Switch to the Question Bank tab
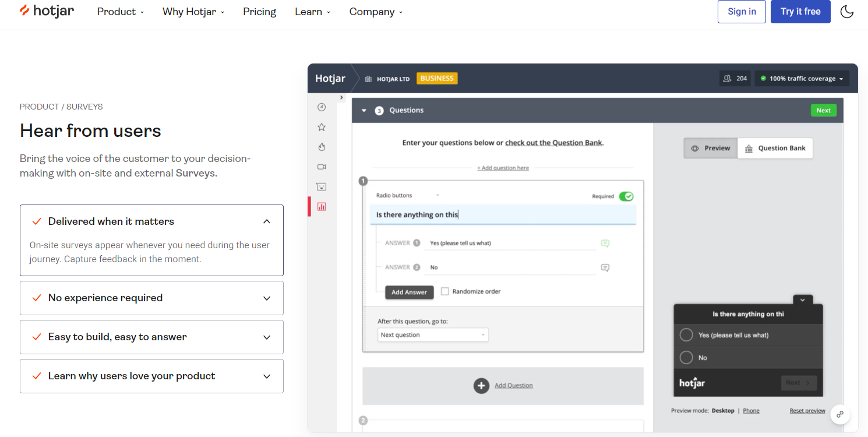The width and height of the screenshot is (868, 437). 775,148
